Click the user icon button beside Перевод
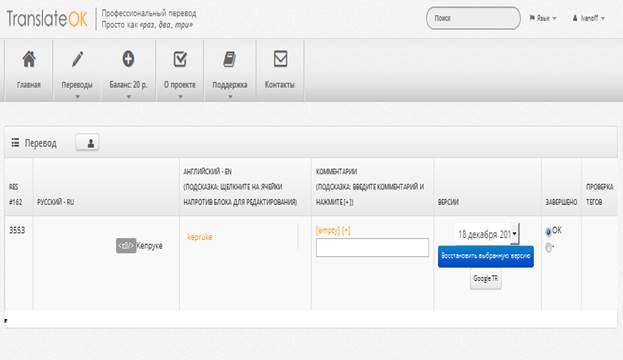 pos(87,143)
